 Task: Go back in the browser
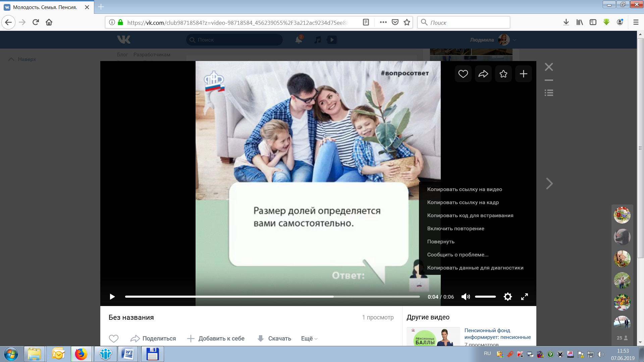tap(8, 22)
